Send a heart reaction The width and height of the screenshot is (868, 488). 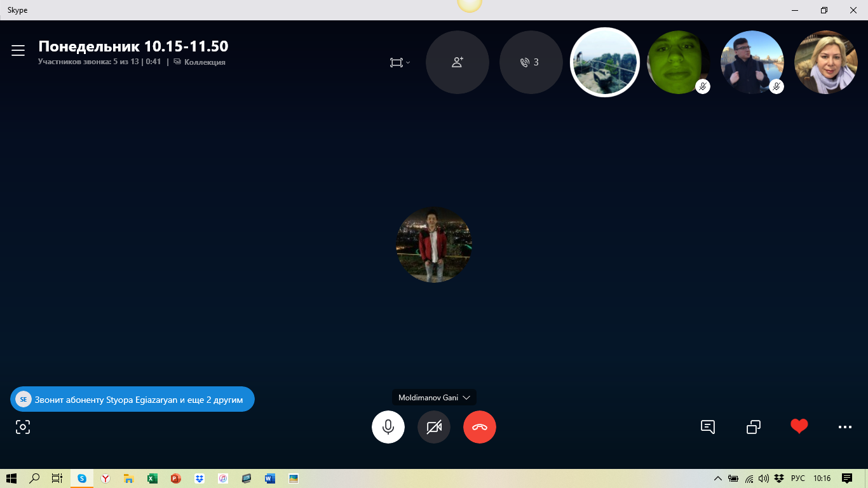pos(799,426)
